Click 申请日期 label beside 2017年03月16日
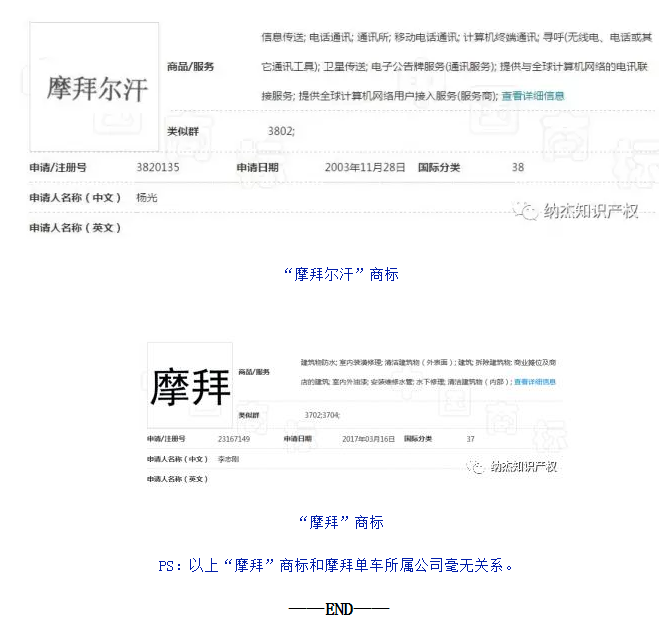 298,439
